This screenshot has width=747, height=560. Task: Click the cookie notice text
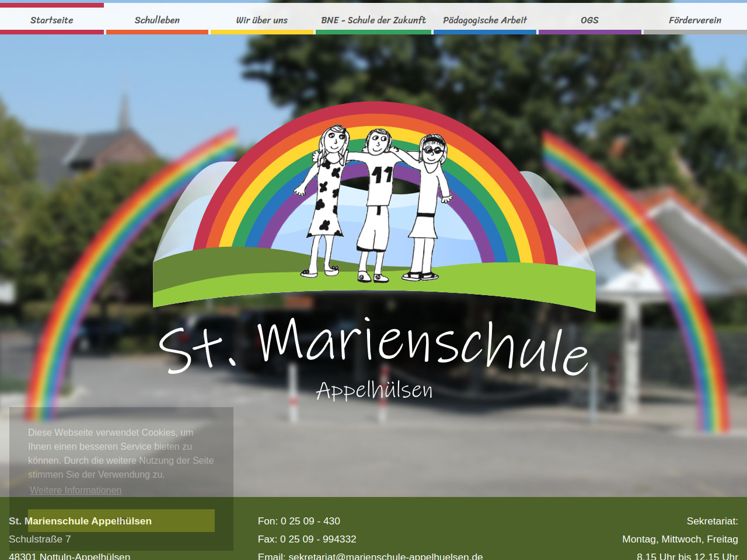pos(121,453)
